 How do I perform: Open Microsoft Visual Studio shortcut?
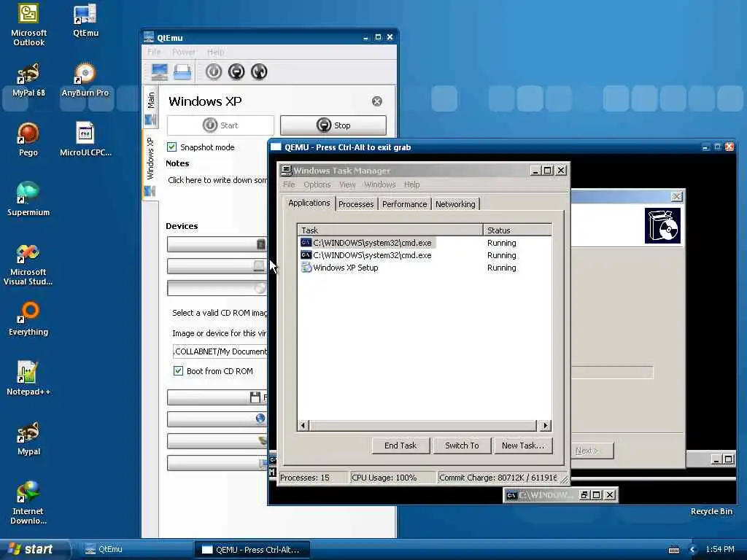coord(28,264)
